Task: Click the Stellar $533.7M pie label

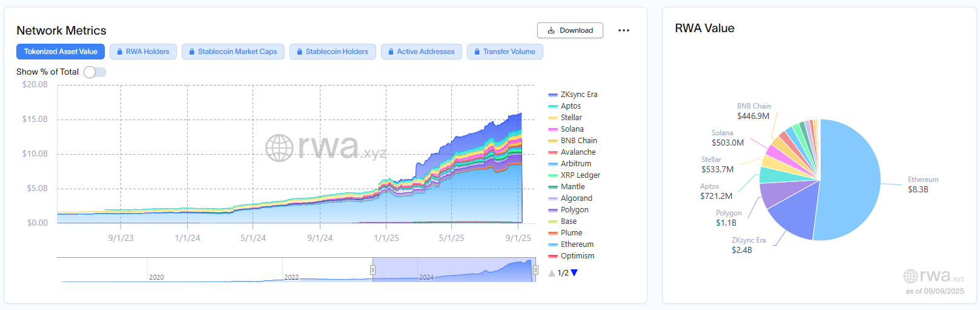Action: pos(718,164)
